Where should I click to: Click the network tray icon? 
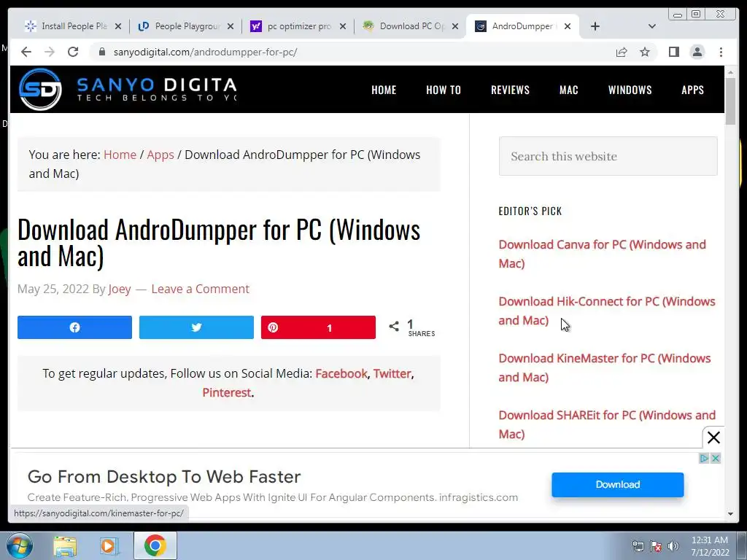(x=638, y=546)
